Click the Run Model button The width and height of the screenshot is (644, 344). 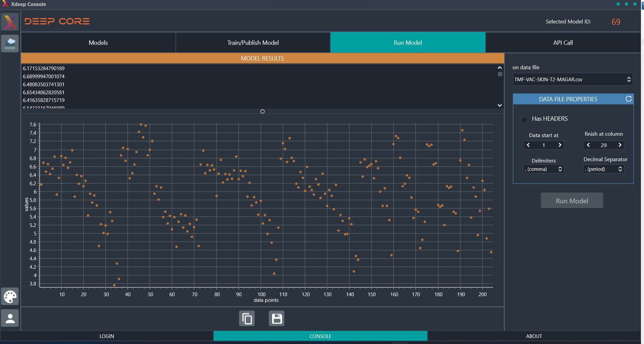point(572,201)
